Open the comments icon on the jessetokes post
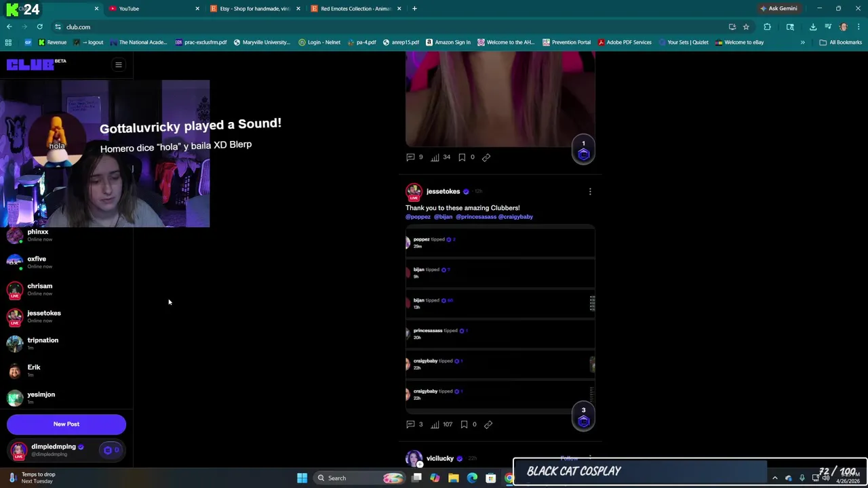This screenshot has height=488, width=868. coord(410,424)
